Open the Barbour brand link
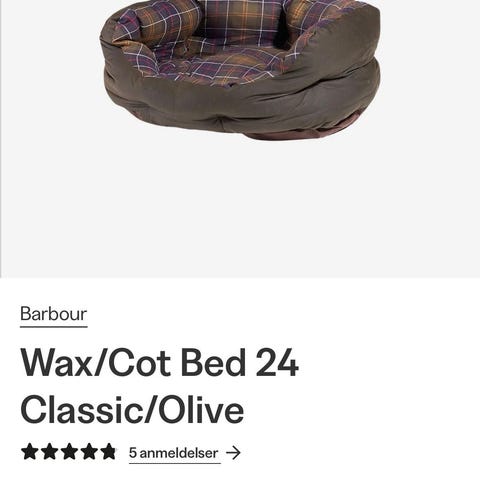Screen dimensions: 480x480 pos(54,314)
